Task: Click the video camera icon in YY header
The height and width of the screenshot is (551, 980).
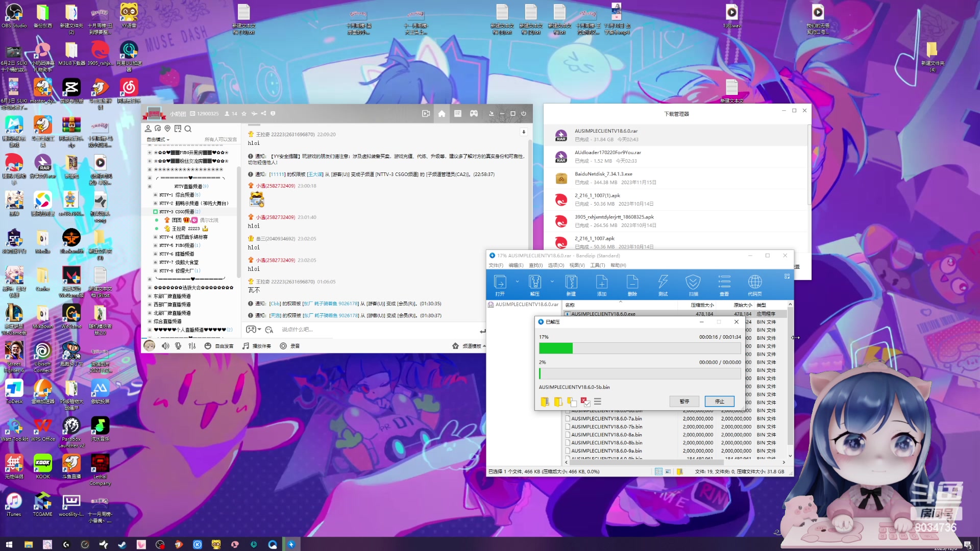Action: (x=426, y=114)
